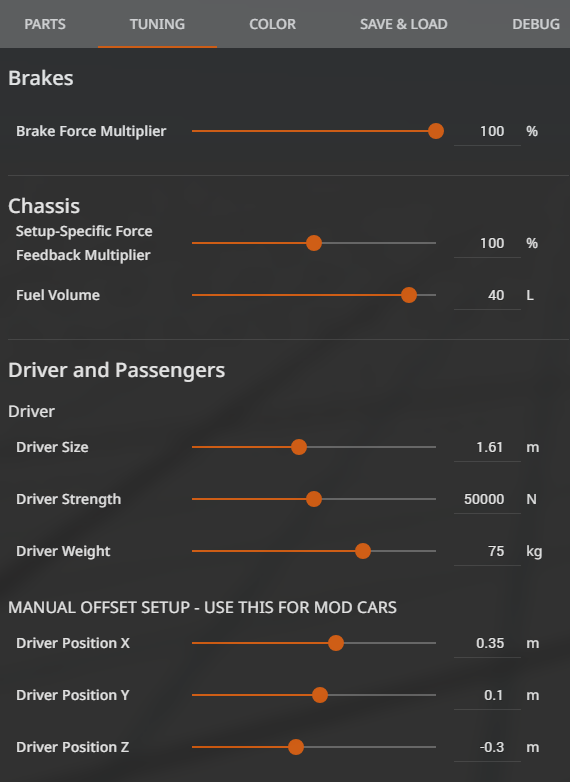Click the Driver Position Z slider knob
Viewport: 570px width, 782px height.
pyautogui.click(x=296, y=747)
